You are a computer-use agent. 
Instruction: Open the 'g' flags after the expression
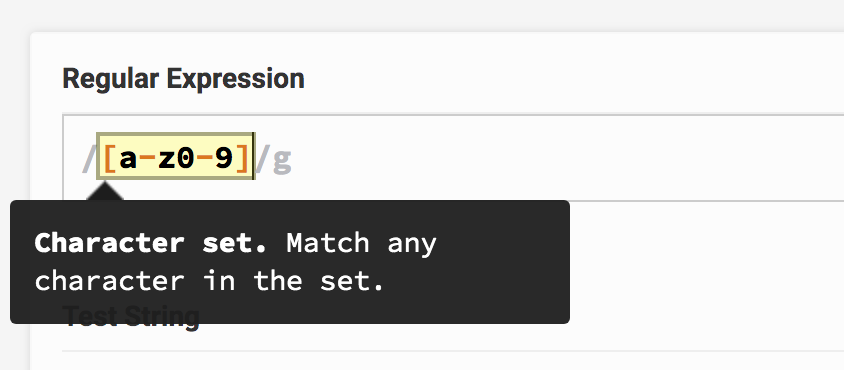[x=282, y=161]
